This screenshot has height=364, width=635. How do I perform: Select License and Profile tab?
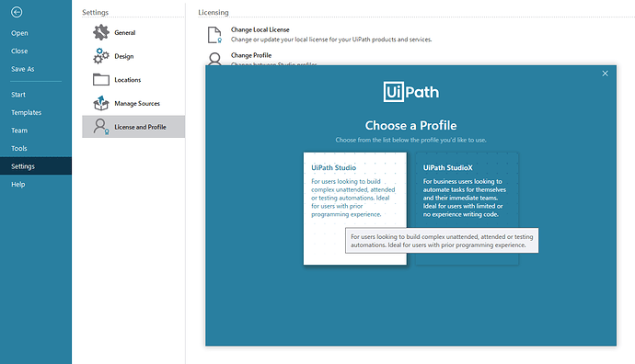(133, 127)
